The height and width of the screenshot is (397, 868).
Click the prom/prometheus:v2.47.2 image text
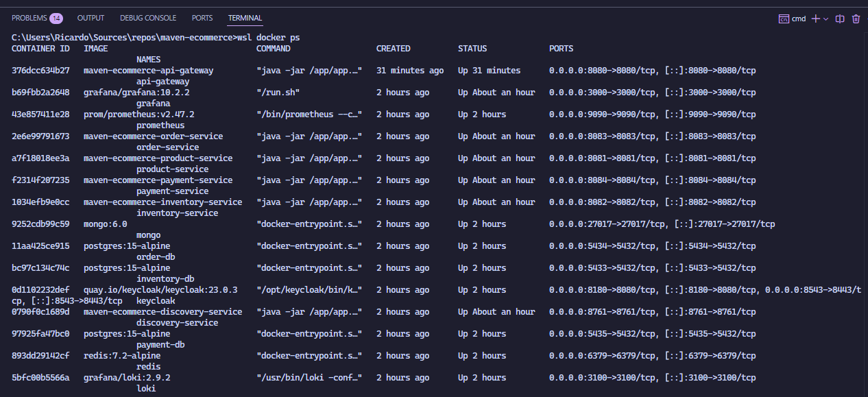(x=138, y=115)
